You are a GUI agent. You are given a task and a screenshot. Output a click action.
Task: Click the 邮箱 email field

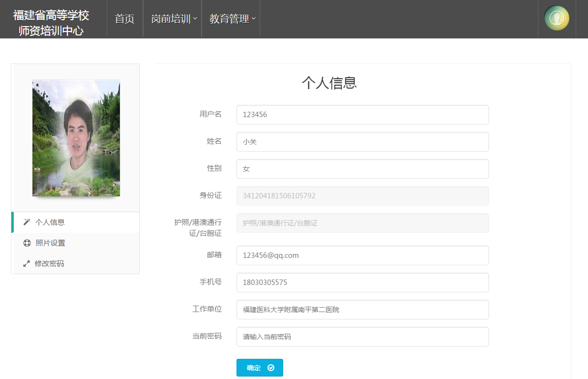click(362, 255)
